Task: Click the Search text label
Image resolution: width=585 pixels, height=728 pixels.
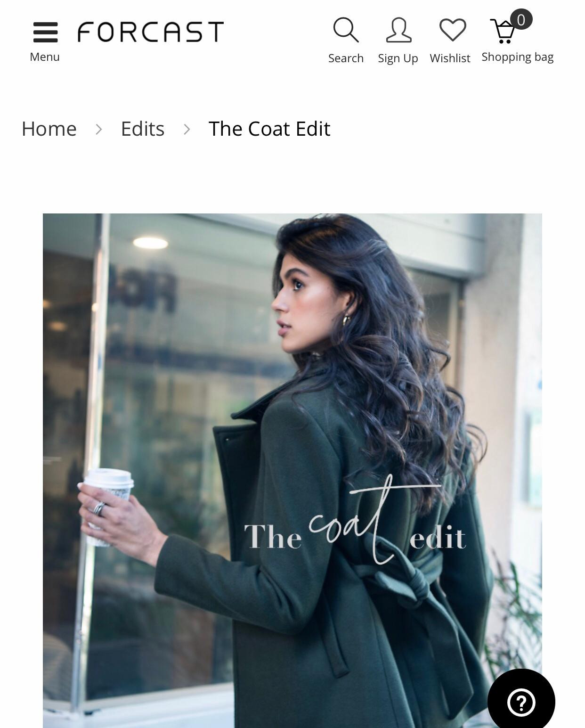Action: [346, 58]
